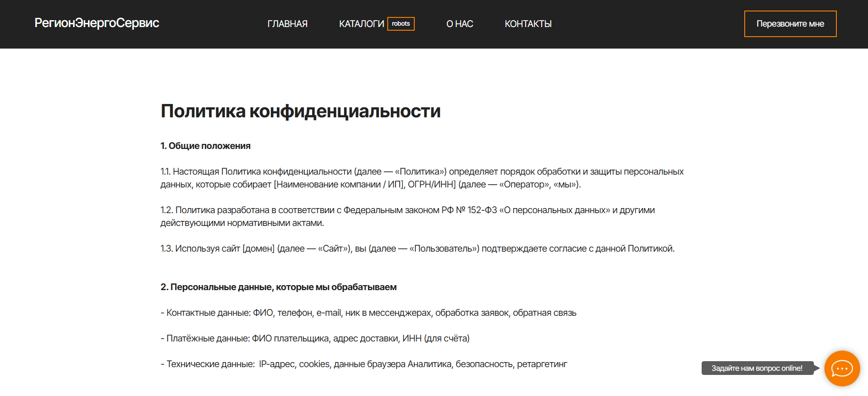The height and width of the screenshot is (396, 868).
Task: Open the КАТАЛОГИ menu item
Action: (x=361, y=24)
